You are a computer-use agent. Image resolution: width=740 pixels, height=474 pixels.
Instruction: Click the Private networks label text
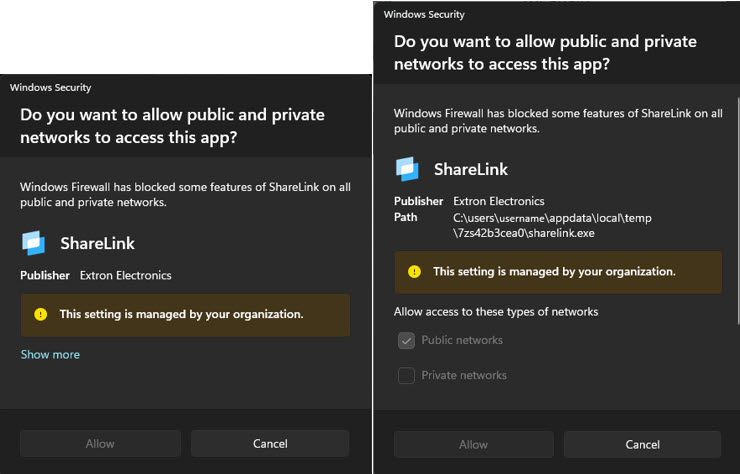click(x=464, y=376)
